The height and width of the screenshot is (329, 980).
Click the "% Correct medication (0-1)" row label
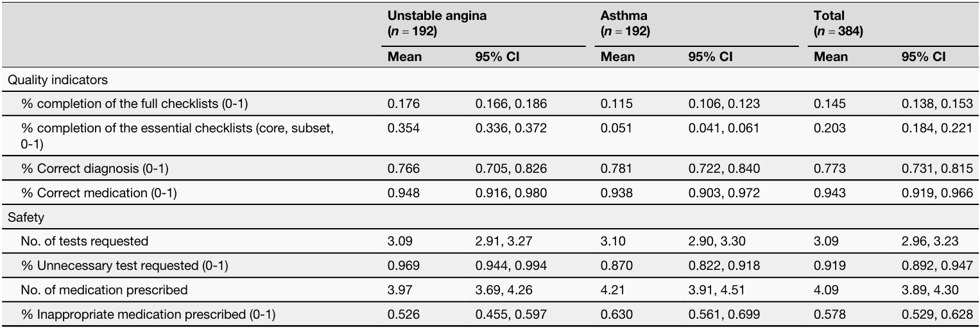click(99, 193)
